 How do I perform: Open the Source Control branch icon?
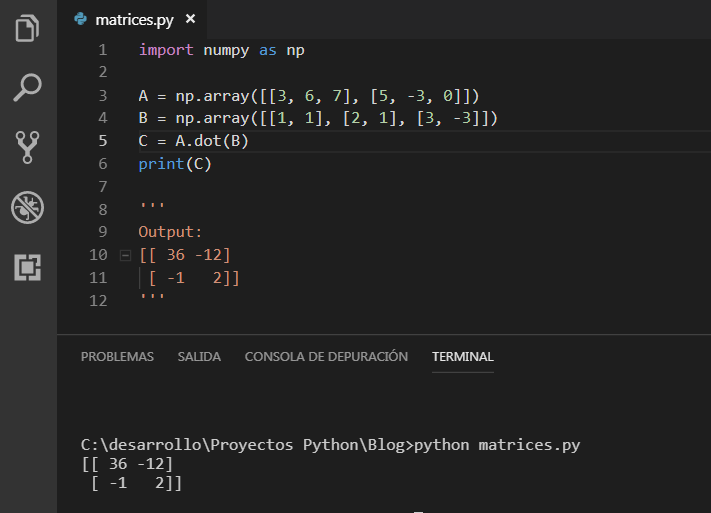(x=27, y=147)
